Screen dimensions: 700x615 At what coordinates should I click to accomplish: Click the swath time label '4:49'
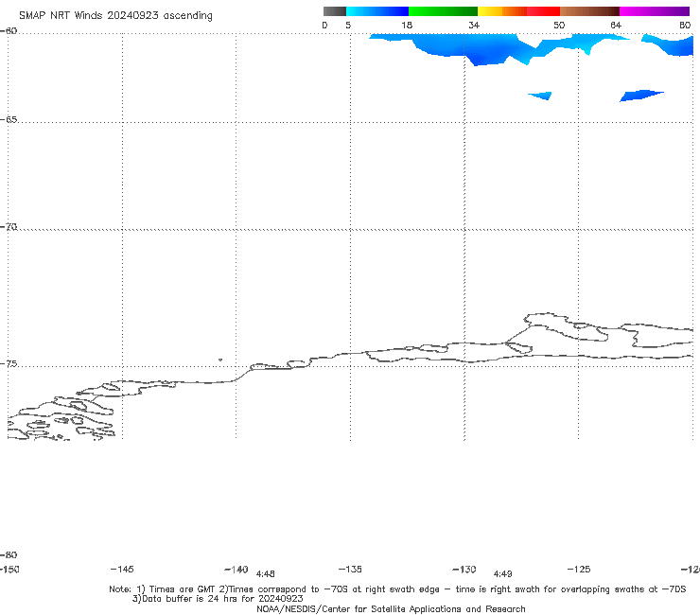coord(502,574)
